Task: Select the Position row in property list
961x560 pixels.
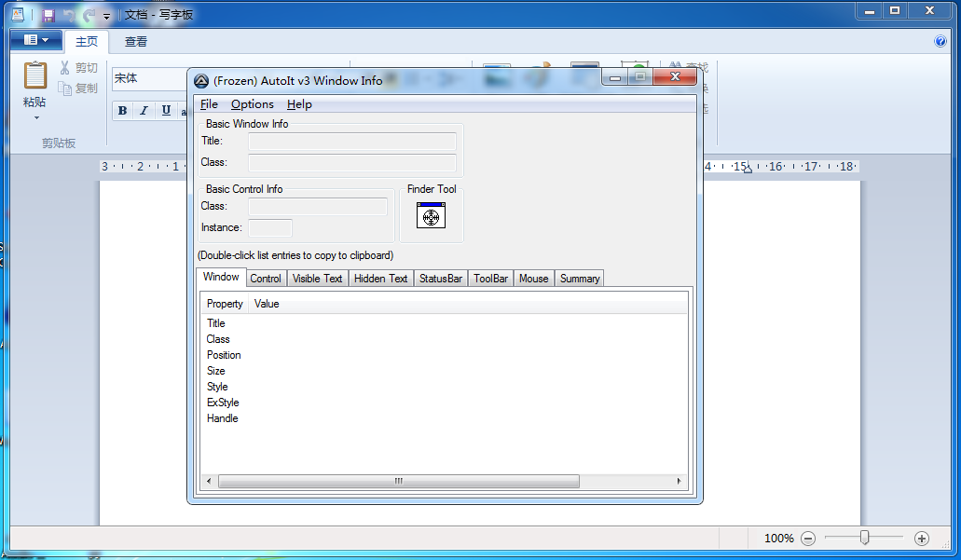Action: coord(224,355)
